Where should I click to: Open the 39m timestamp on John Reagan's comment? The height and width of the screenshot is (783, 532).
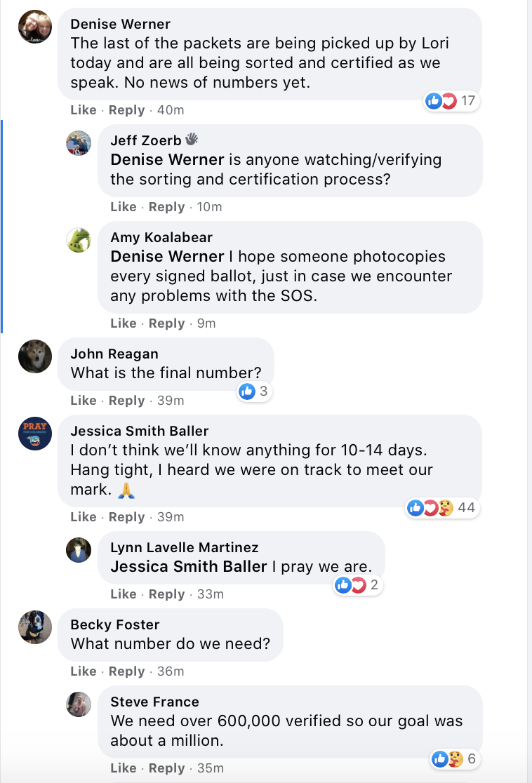(171, 401)
